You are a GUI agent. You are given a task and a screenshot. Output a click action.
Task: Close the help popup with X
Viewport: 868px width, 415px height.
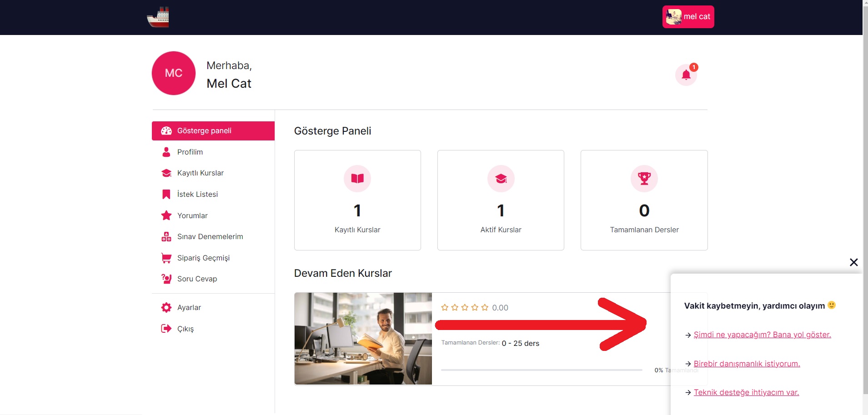point(853,262)
